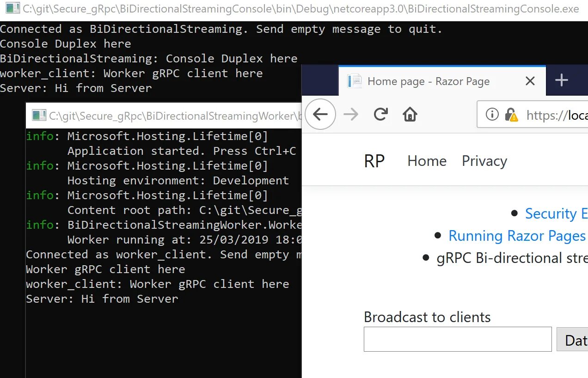Click the browser back arrow button
588x378 pixels.
point(320,114)
